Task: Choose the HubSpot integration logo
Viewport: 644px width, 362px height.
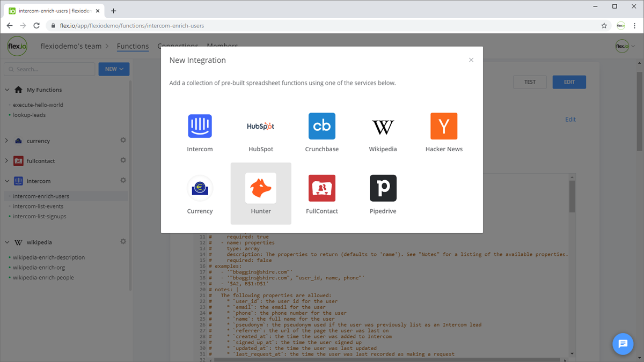Action: (x=261, y=126)
